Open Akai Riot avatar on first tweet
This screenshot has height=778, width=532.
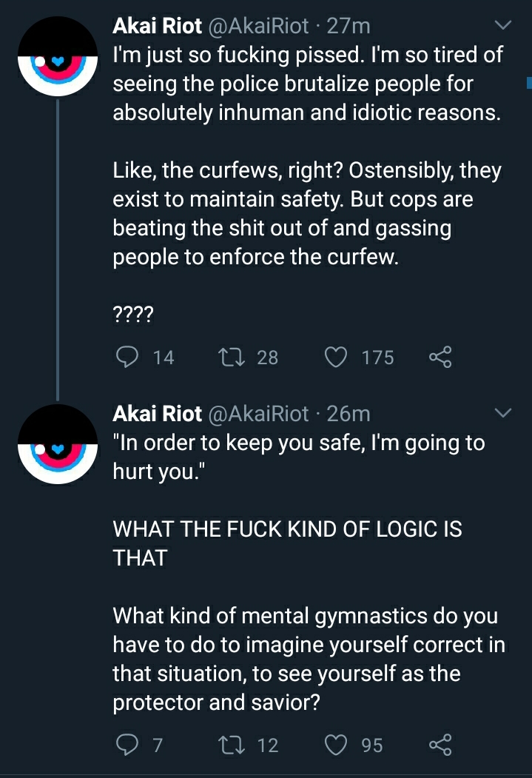click(58, 56)
